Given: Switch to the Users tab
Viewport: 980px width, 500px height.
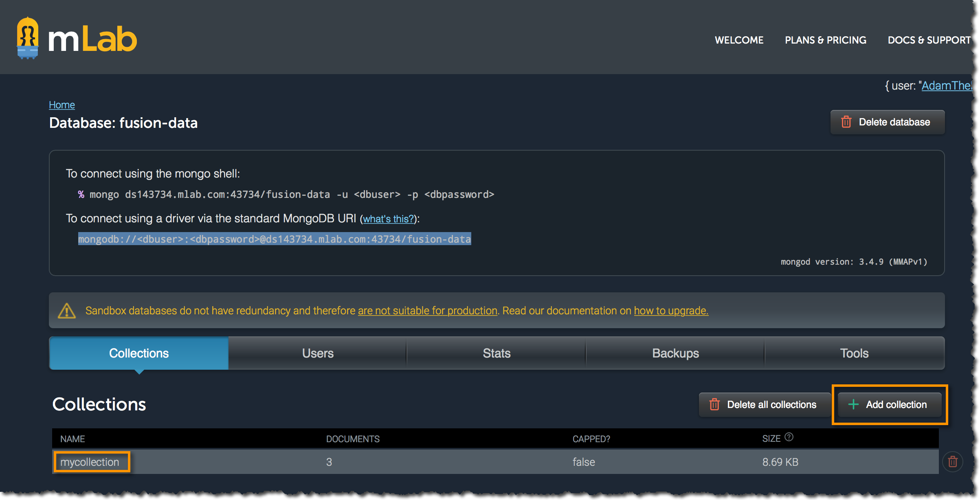Looking at the screenshot, I should click(x=318, y=353).
